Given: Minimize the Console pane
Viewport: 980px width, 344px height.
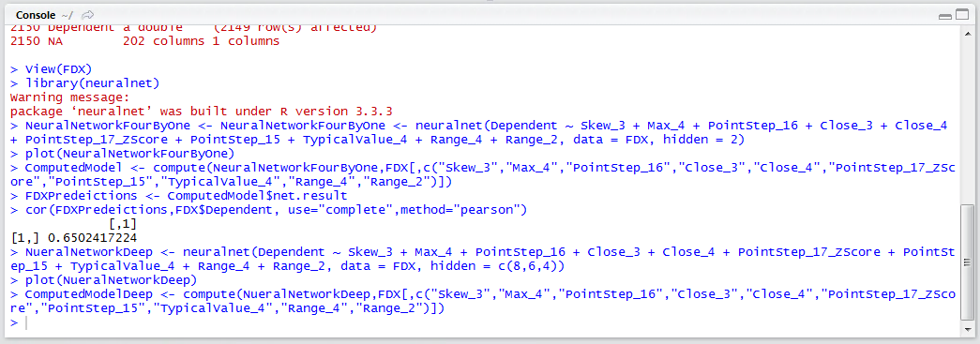Looking at the screenshot, I should click(x=944, y=15).
